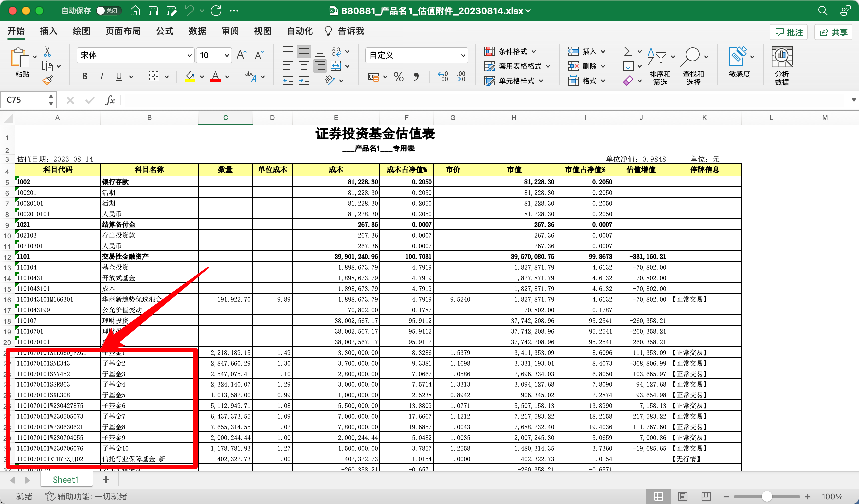
Task: Click the increase decimal icon
Action: point(443,77)
